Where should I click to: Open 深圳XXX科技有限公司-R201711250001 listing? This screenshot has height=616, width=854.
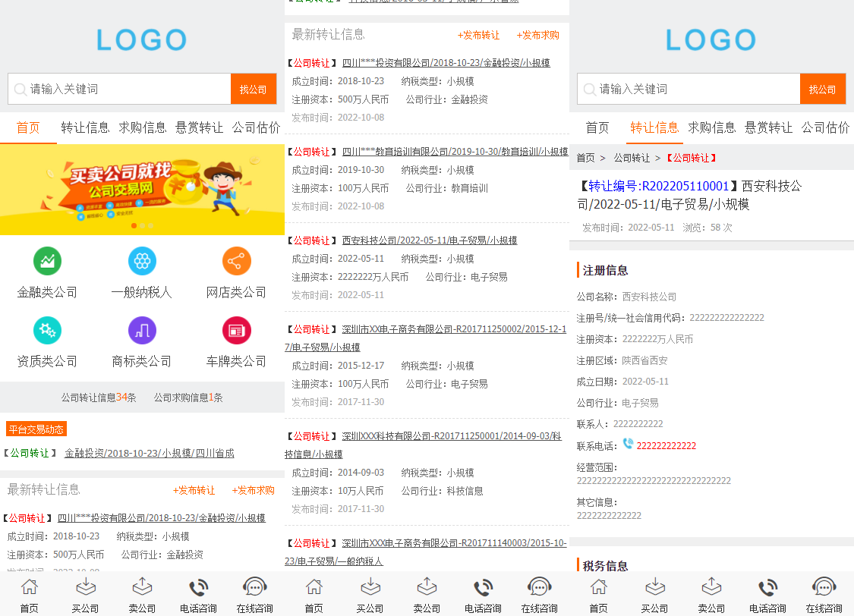point(424,445)
